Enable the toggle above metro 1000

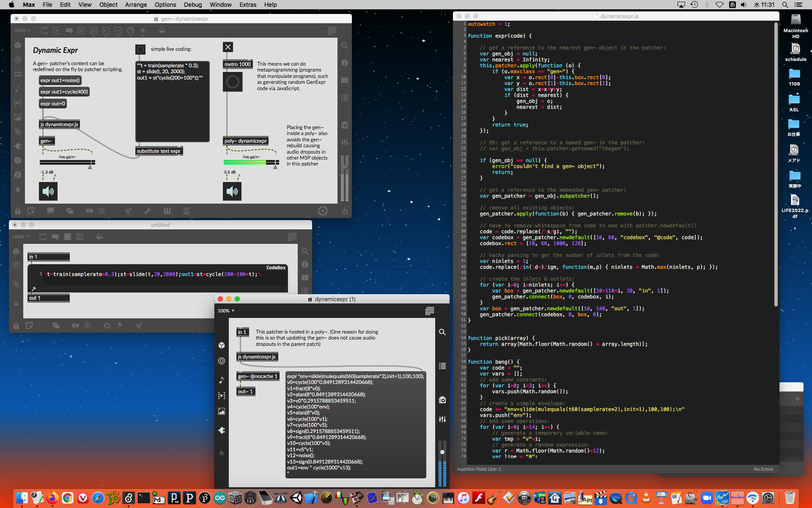228,47
